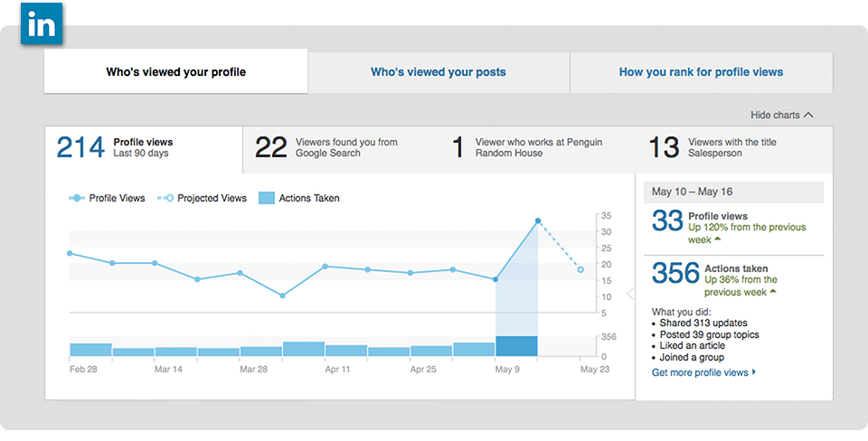Image resolution: width=868 pixels, height=441 pixels.
Task: Open the Get more profile views link
Action: point(703,372)
